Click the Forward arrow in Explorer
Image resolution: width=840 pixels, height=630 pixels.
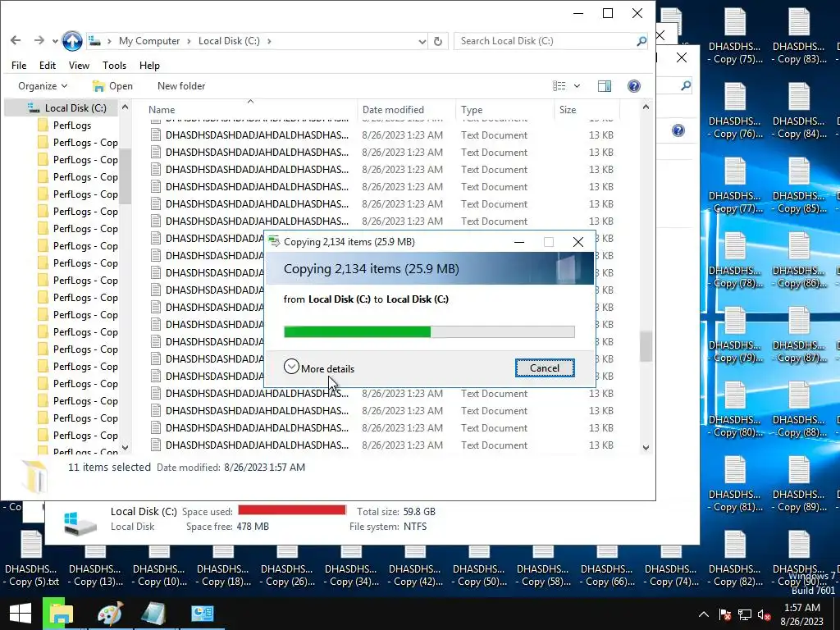tap(39, 41)
